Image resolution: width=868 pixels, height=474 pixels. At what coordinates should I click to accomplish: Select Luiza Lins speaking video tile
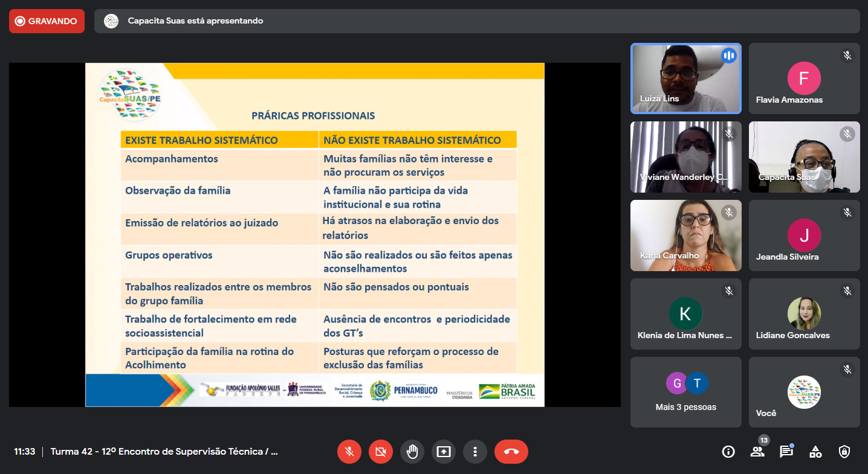click(x=685, y=78)
